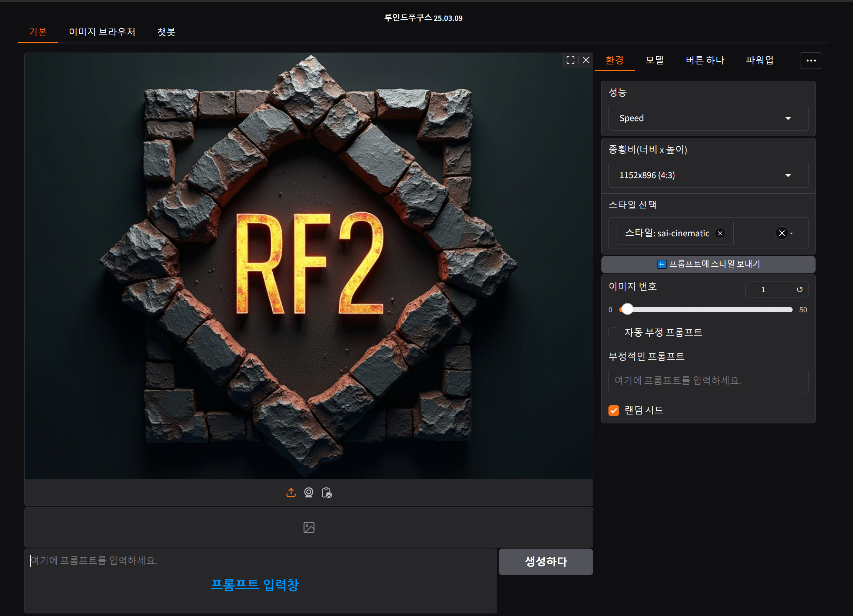Click the upload image icon below preview
Viewport: 853px width, 616px height.
[x=291, y=492]
